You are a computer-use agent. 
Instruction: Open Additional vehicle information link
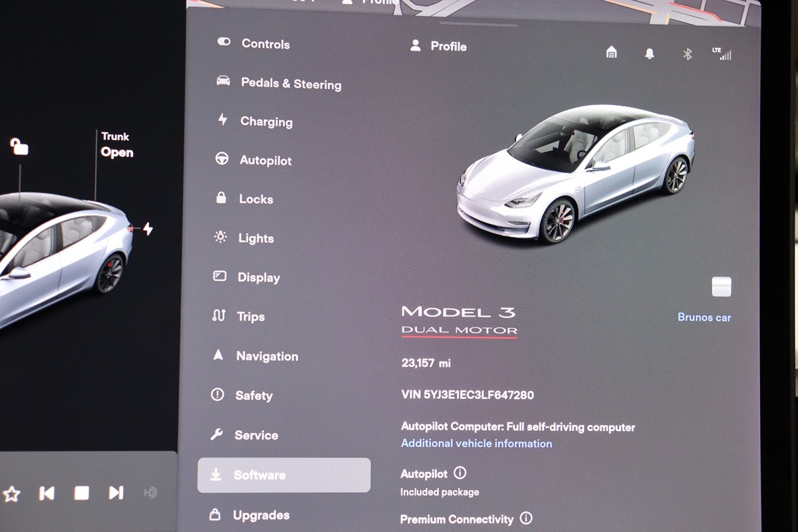476,444
